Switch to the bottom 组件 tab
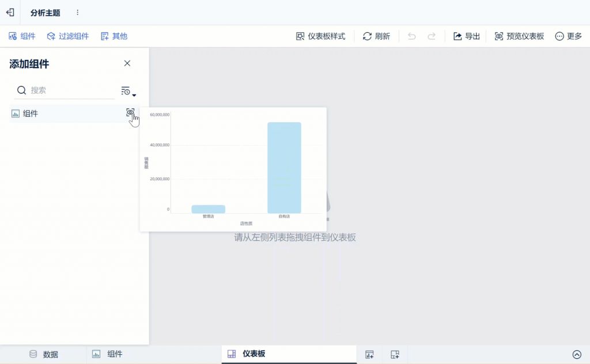This screenshot has height=364, width=590. pyautogui.click(x=107, y=354)
